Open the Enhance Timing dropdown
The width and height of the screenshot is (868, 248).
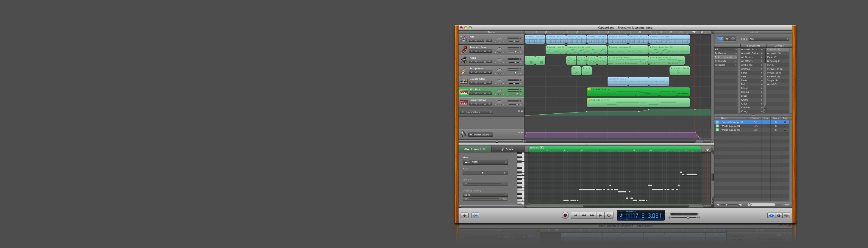485,195
